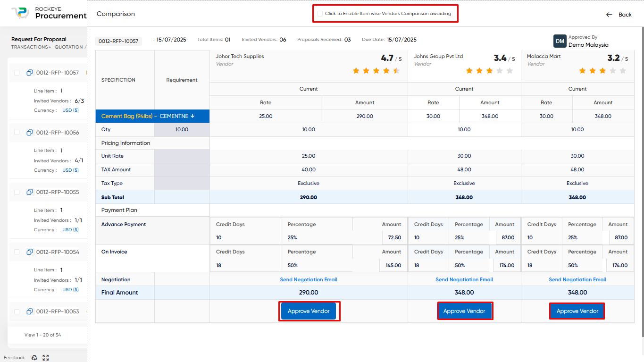The width and height of the screenshot is (644, 362).
Task: Approve vendor Johns Group Pvt Ltd
Action: tap(464, 311)
